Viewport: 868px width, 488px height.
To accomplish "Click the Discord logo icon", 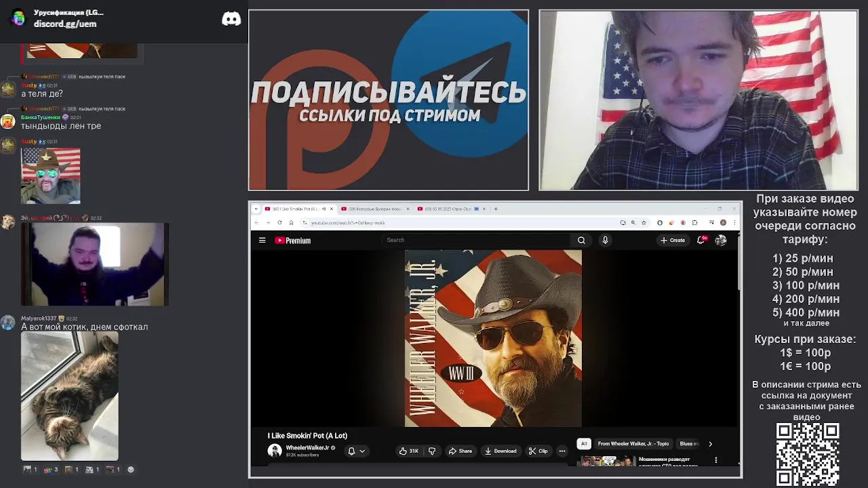I will pos(231,19).
